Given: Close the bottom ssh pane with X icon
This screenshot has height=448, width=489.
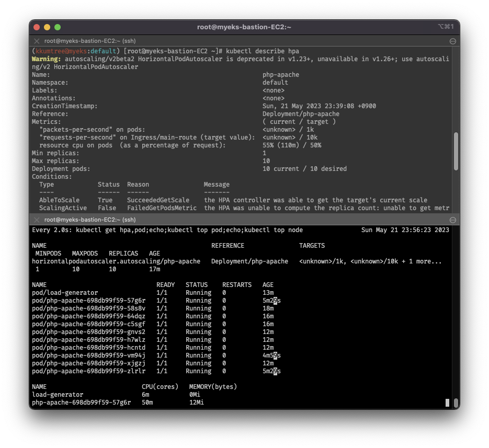Looking at the screenshot, I should [x=37, y=220].
